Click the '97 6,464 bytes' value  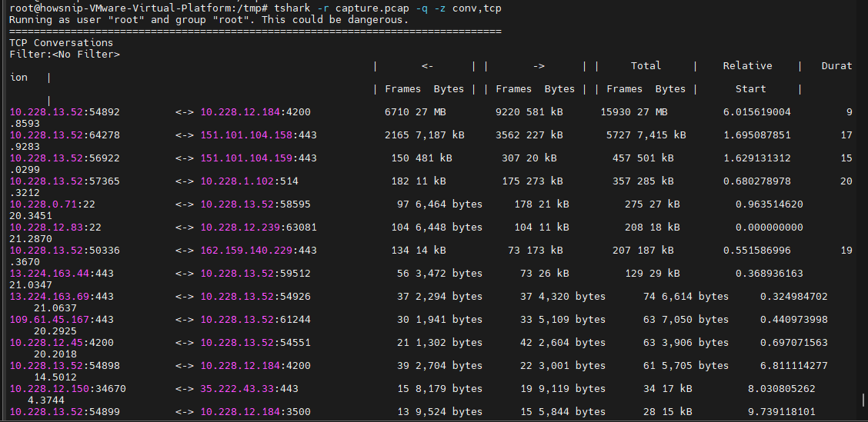click(439, 204)
